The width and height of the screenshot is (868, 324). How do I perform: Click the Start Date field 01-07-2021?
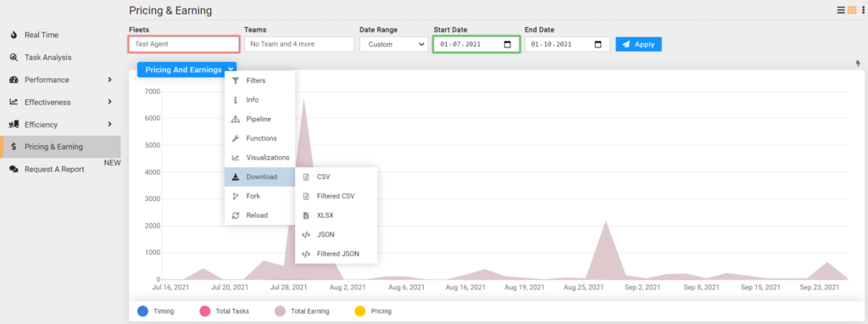pos(476,44)
